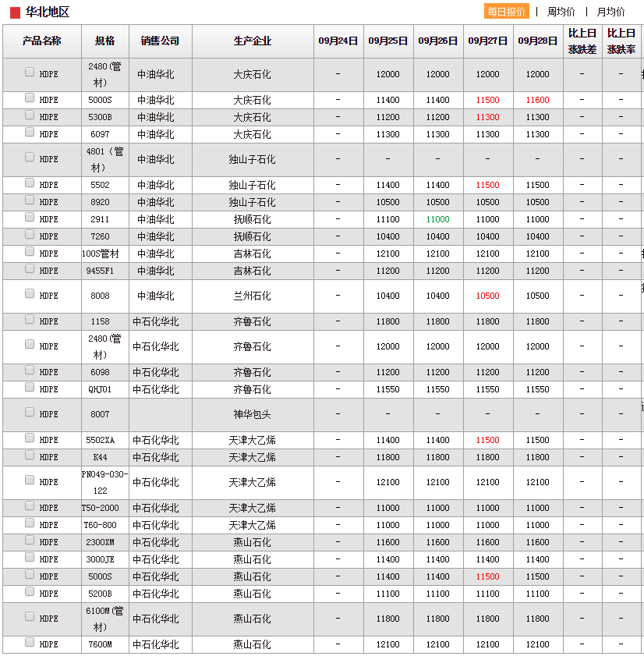Click the 产品名称 column header

(x=42, y=41)
